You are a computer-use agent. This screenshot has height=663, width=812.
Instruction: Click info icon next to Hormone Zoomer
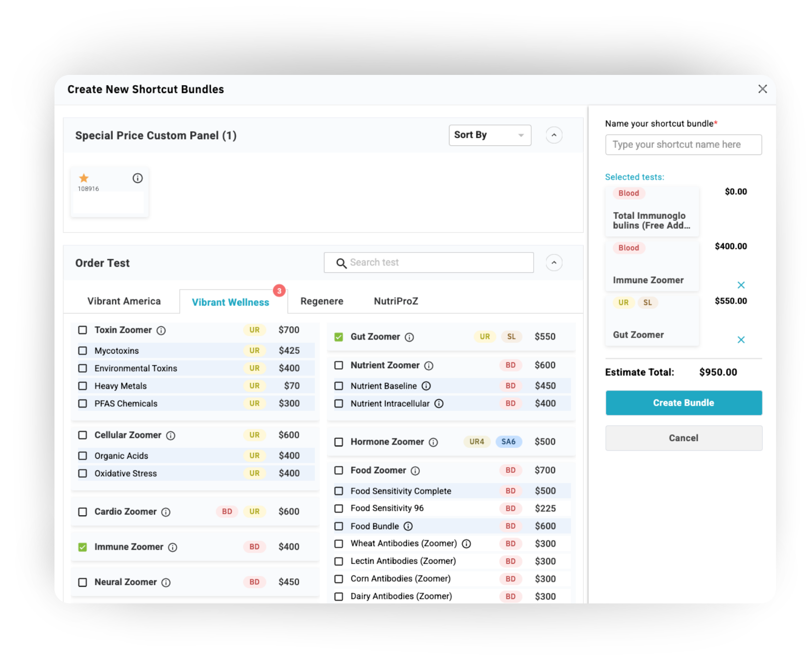pos(433,442)
